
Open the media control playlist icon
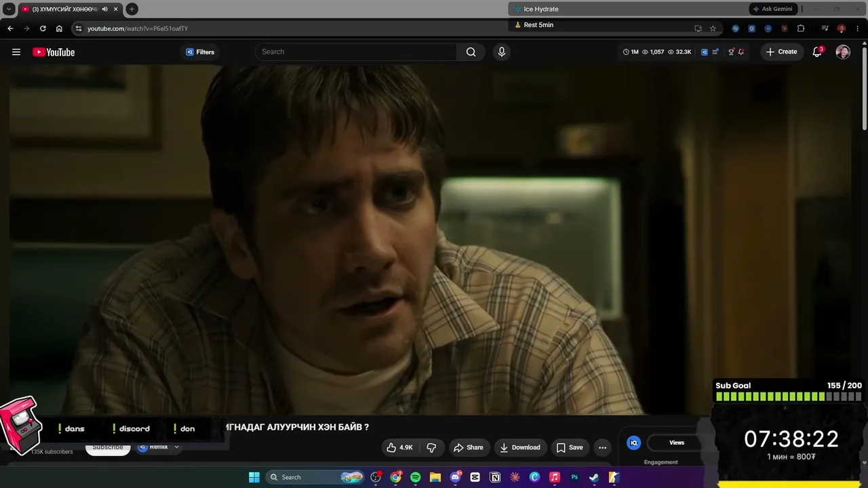pyautogui.click(x=825, y=28)
